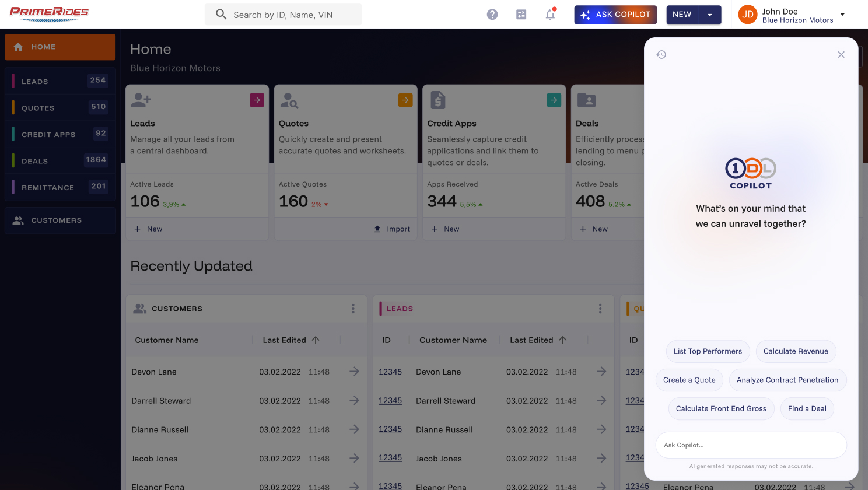
Task: Open Darrell Steward lead row arrow
Action: [x=601, y=400]
